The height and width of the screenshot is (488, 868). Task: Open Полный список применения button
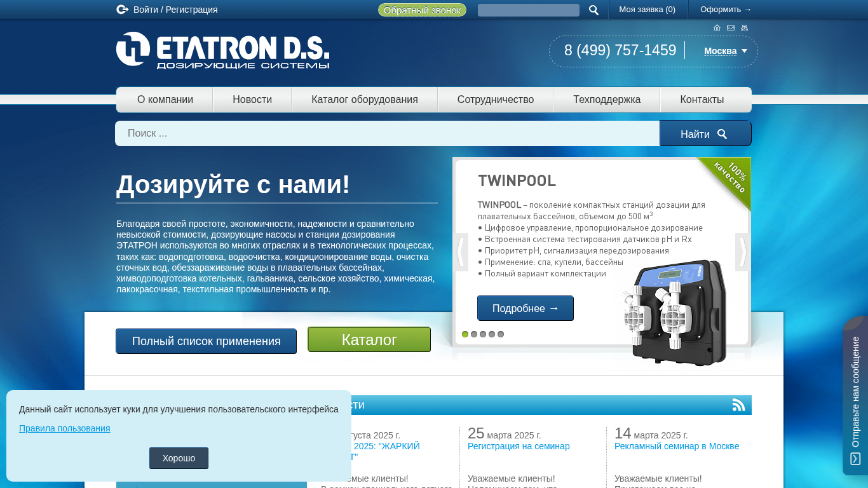(206, 341)
